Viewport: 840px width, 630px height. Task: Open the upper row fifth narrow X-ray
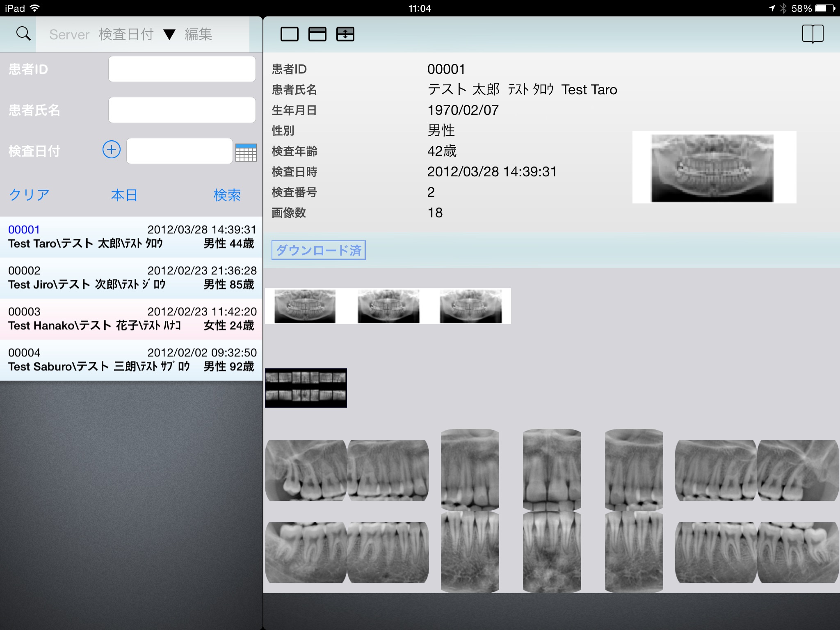634,470
